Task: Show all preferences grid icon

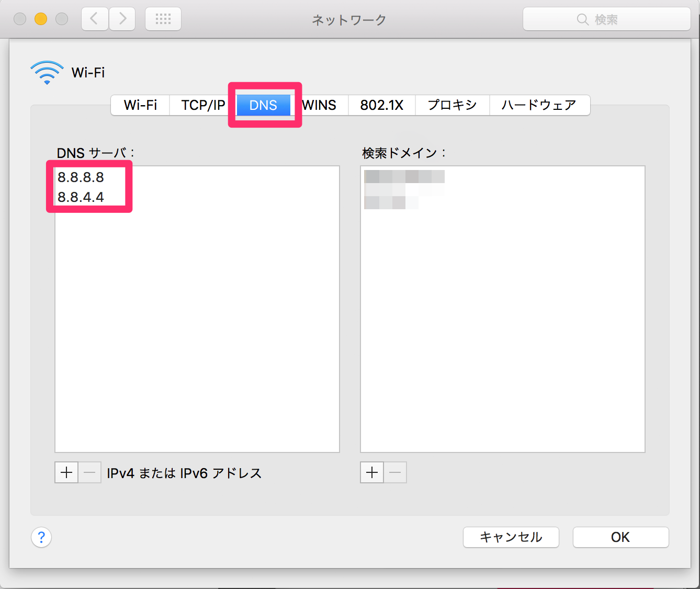Action: [x=163, y=19]
